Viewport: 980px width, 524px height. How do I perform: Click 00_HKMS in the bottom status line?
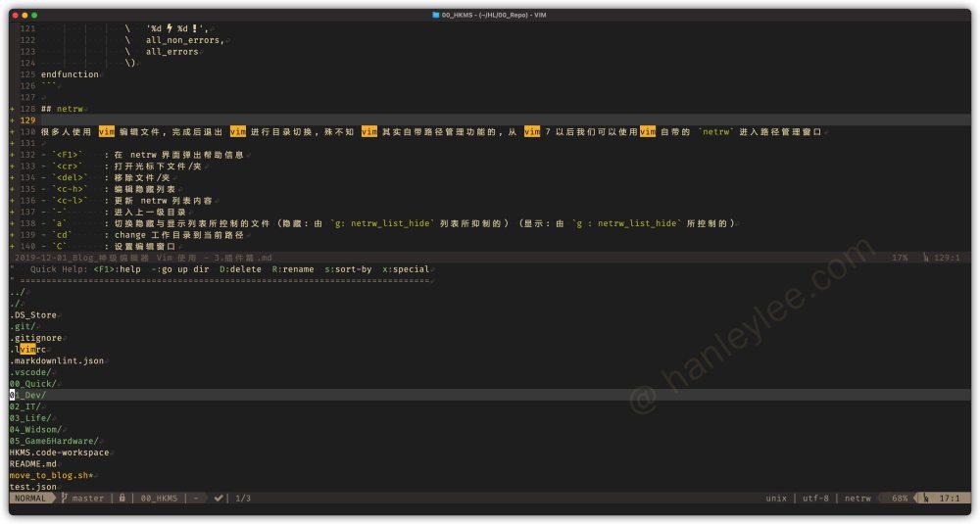(x=159, y=498)
